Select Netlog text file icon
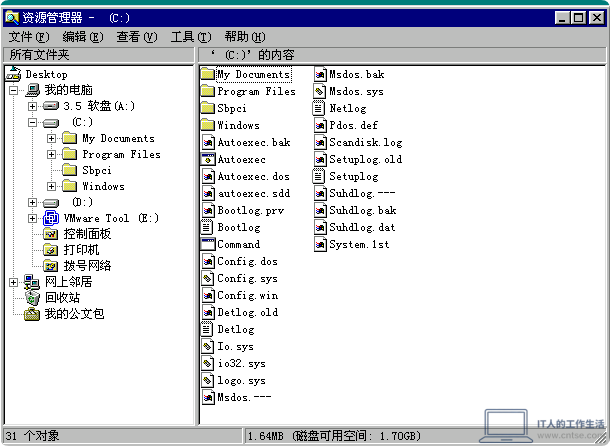Viewport: 610px width, 446px height. (x=319, y=108)
